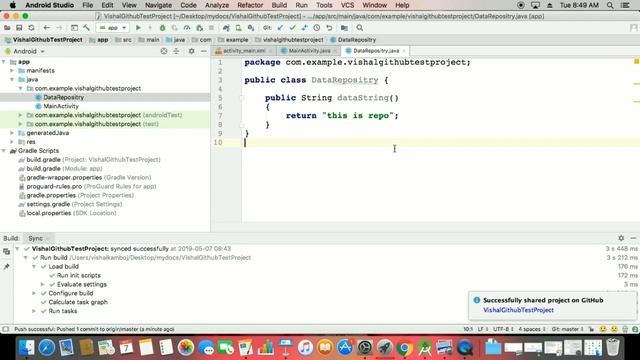
Task: Switch to the MainActivity.java tab
Action: [309, 51]
